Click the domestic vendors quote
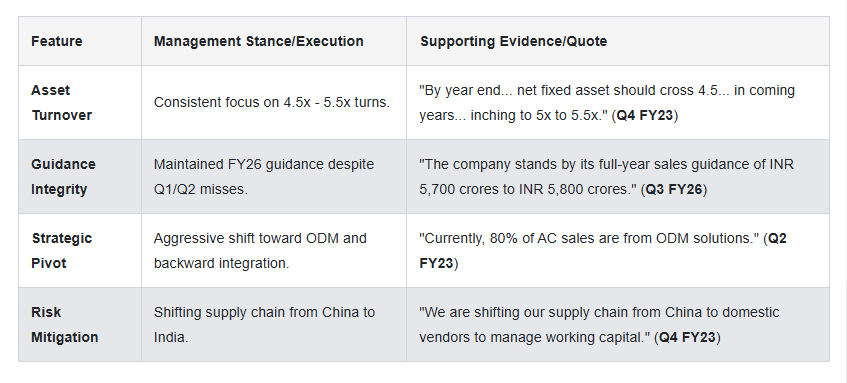 point(599,325)
